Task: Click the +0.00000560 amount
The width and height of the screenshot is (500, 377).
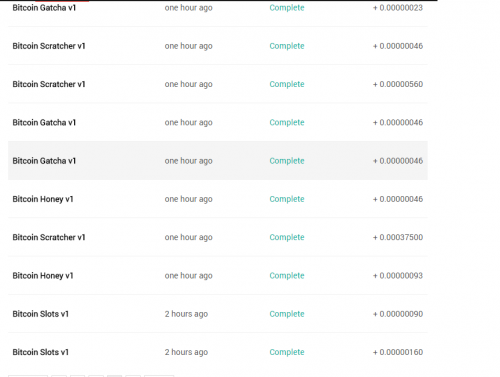Action: 398,84
